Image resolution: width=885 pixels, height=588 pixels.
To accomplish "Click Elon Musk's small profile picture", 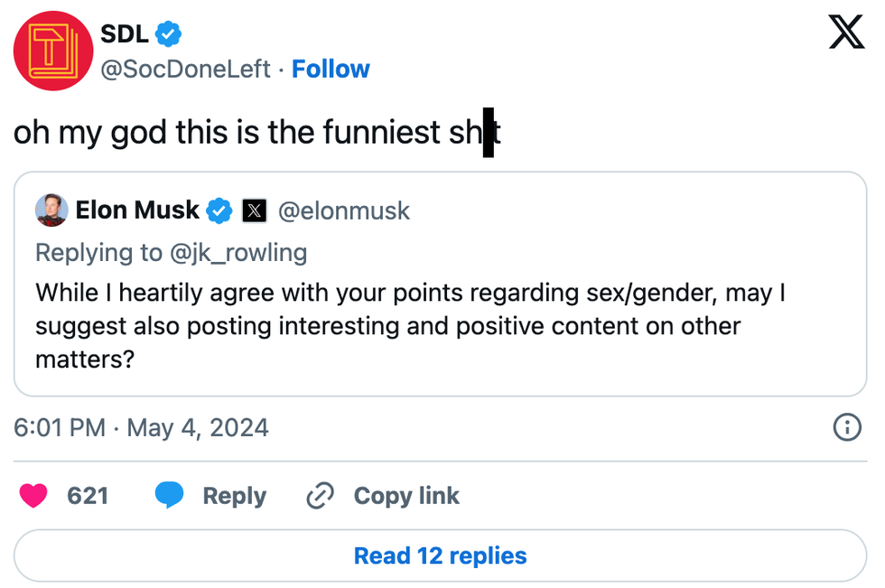I will [51, 210].
